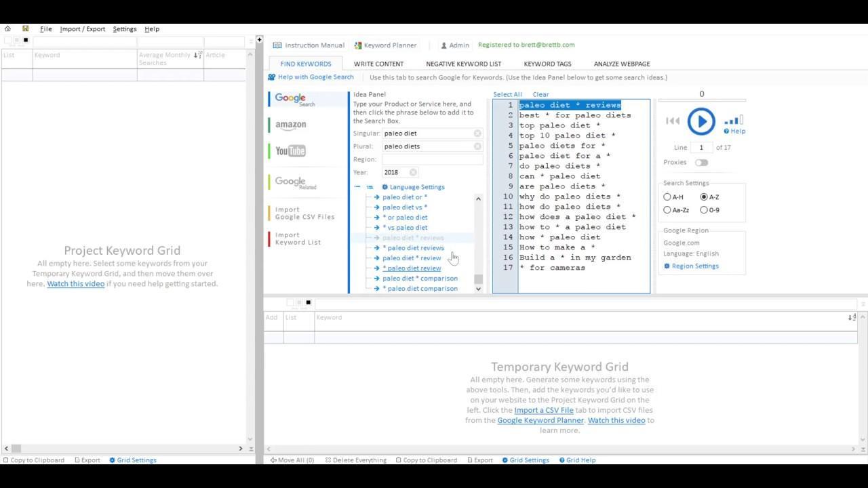Add the '* or paleo diet' idea phrase
The width and height of the screenshot is (868, 488).
click(404, 218)
